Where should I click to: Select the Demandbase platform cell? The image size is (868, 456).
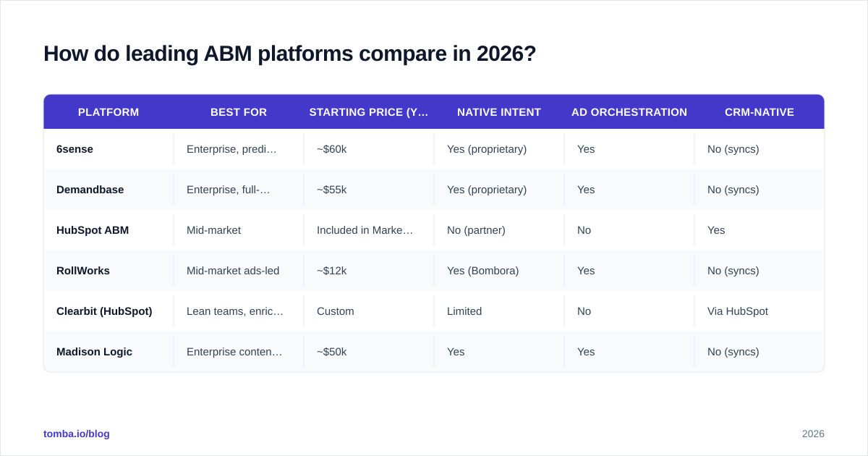click(109, 190)
